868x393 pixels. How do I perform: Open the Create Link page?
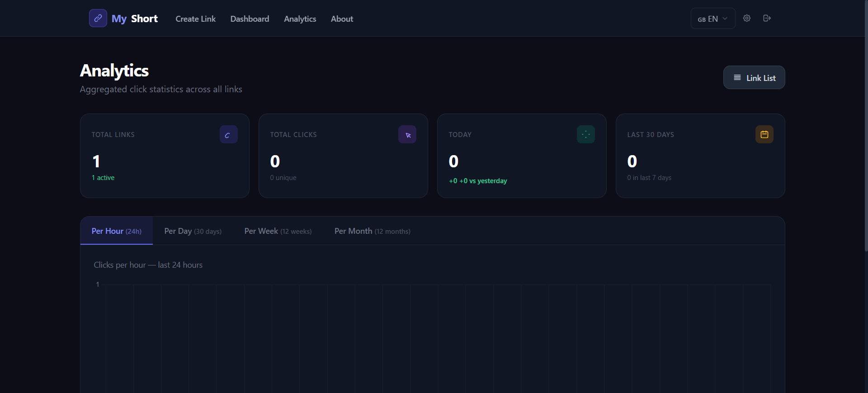[195, 19]
